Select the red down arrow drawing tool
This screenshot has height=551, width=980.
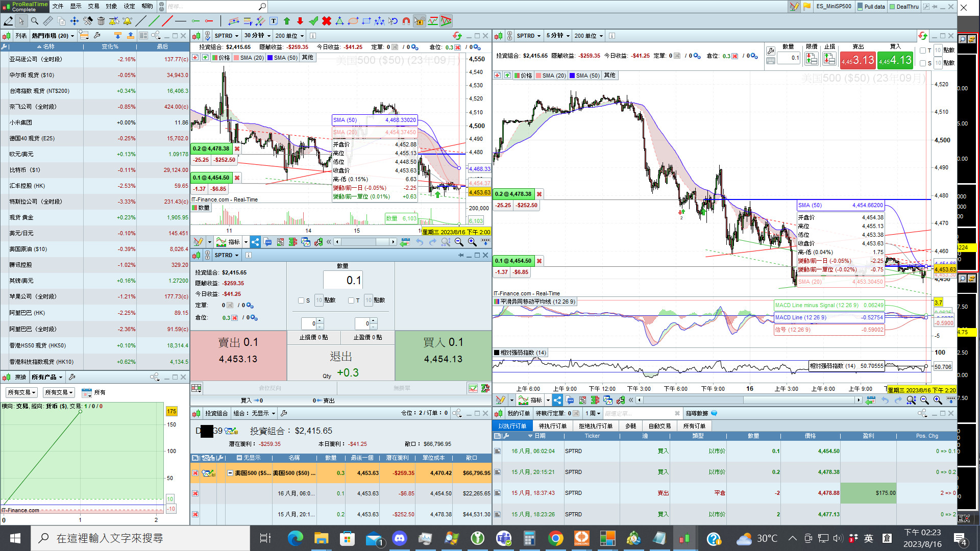(300, 21)
